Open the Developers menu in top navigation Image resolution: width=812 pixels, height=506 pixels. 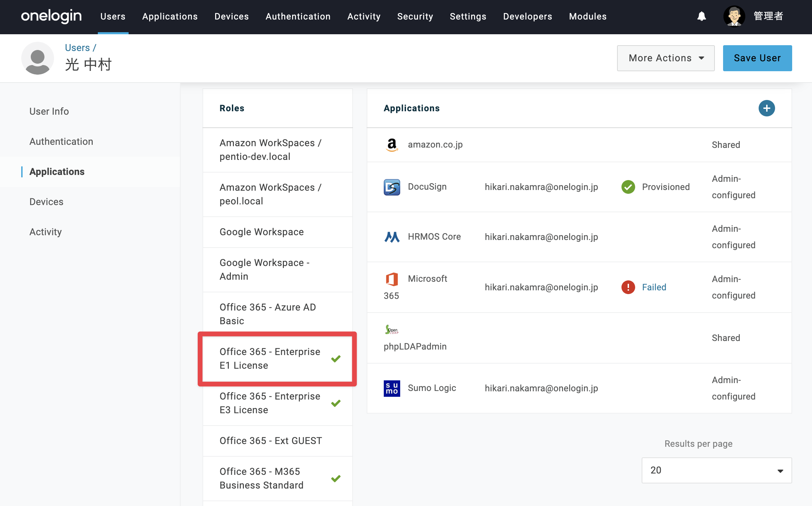point(527,16)
